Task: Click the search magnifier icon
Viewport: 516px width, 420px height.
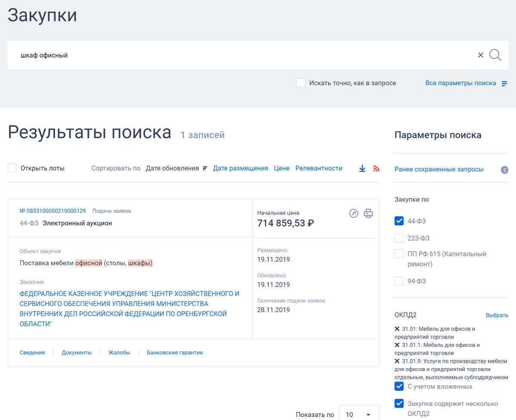Action: coord(495,55)
